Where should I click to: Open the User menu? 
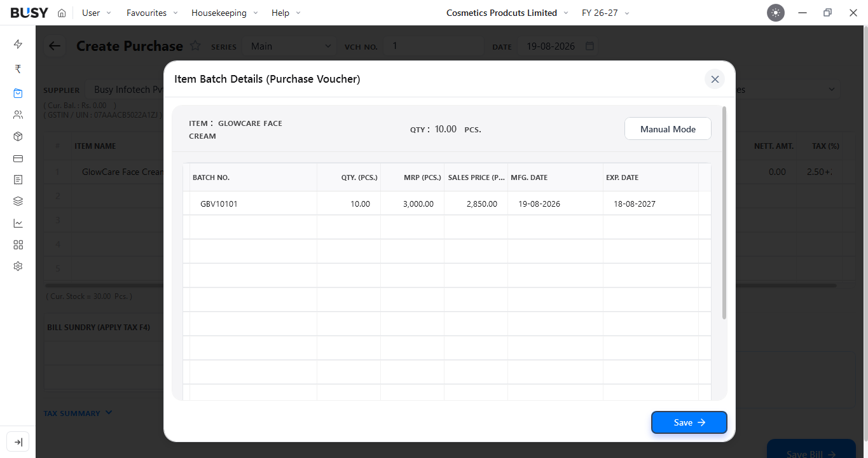pos(96,13)
